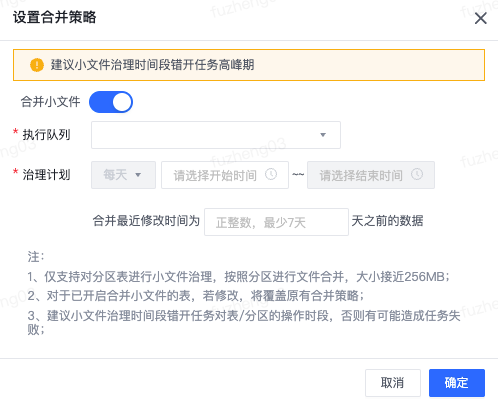This screenshot has height=403, width=498.
Task: Click the small arrow beside 每天
Action: pyautogui.click(x=138, y=175)
